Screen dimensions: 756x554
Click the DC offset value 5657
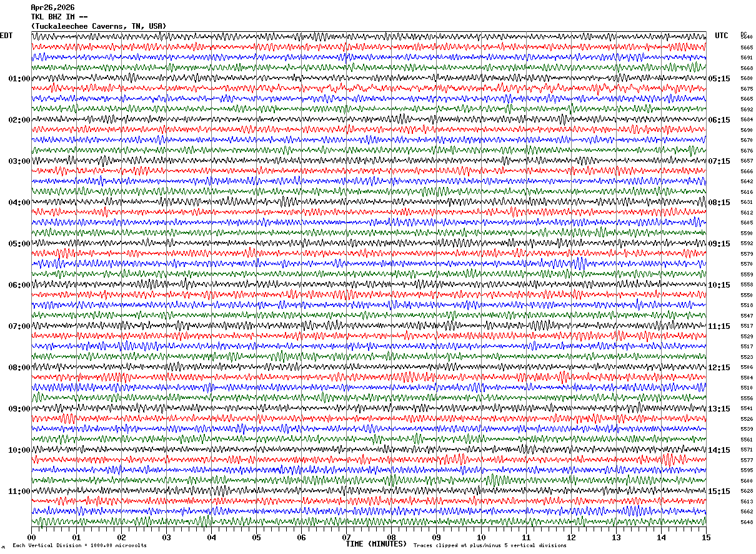point(747,161)
